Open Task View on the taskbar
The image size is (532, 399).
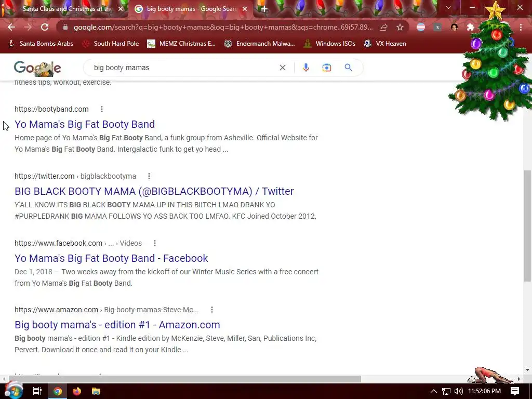coord(37,391)
